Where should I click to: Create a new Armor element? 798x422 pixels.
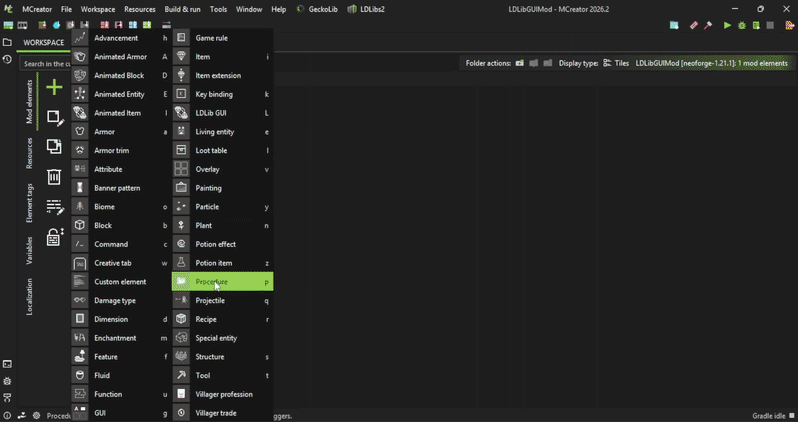point(121,132)
